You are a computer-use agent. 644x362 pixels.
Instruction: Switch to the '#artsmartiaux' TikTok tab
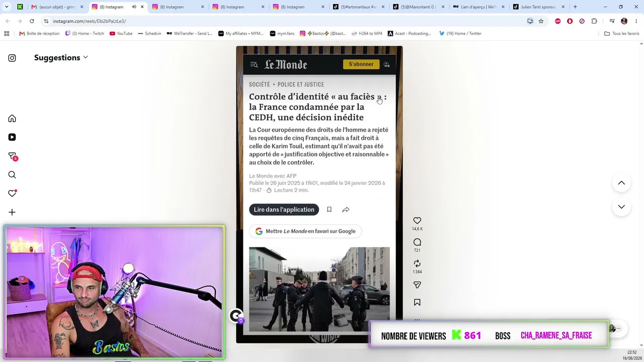tap(358, 7)
